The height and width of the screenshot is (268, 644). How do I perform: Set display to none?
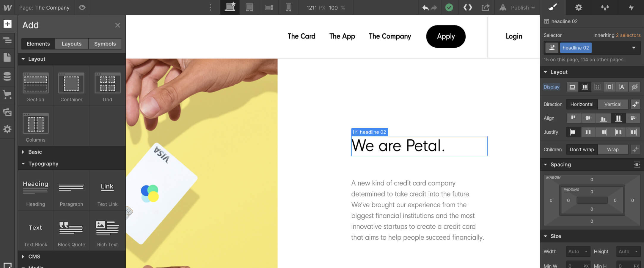(x=634, y=87)
